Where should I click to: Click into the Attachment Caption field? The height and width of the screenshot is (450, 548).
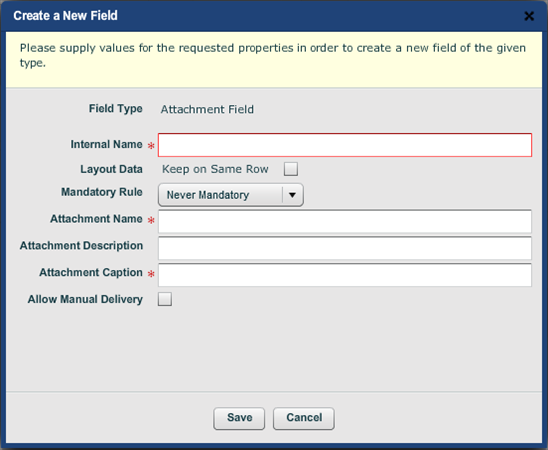click(x=345, y=275)
